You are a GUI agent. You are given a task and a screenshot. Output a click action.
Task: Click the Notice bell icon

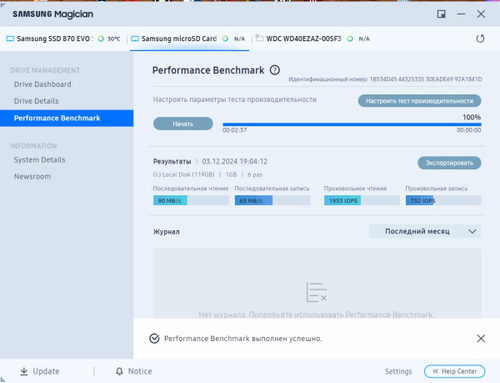point(119,371)
